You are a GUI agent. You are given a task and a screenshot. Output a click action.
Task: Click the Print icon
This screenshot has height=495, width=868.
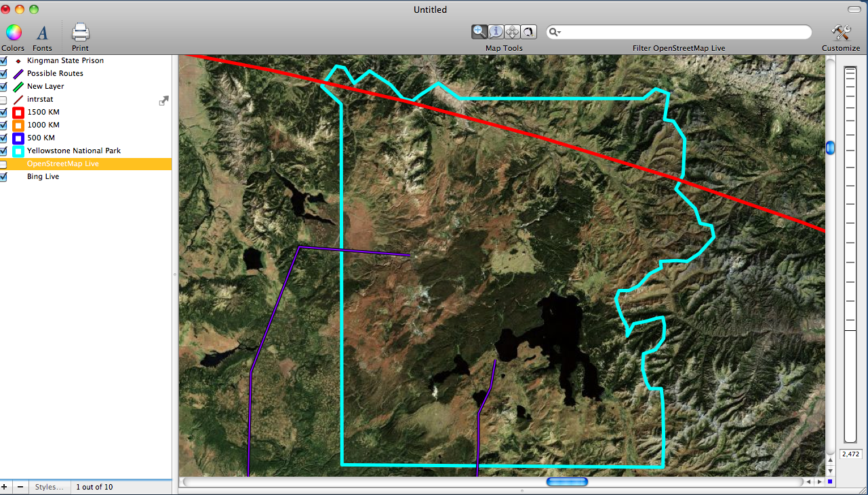click(x=79, y=32)
